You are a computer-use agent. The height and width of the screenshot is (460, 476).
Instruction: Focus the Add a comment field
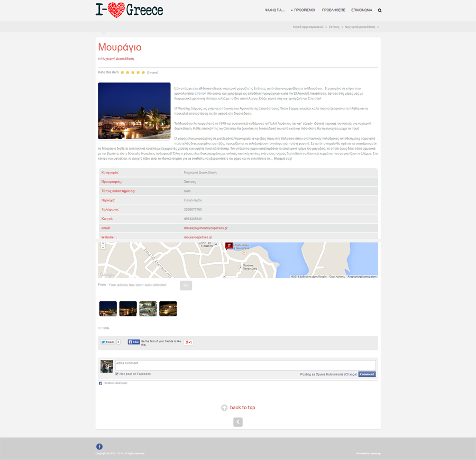[x=245, y=365]
